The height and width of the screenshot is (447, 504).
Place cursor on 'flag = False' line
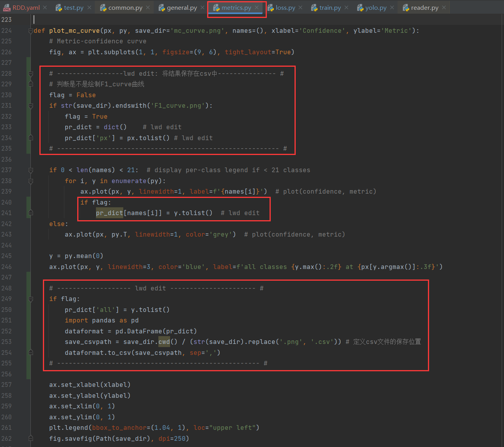pos(73,95)
